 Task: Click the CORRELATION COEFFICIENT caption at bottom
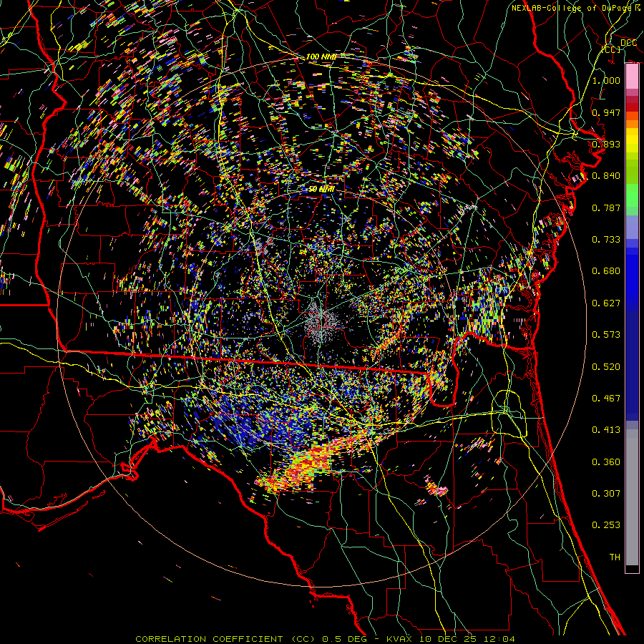tap(325, 639)
